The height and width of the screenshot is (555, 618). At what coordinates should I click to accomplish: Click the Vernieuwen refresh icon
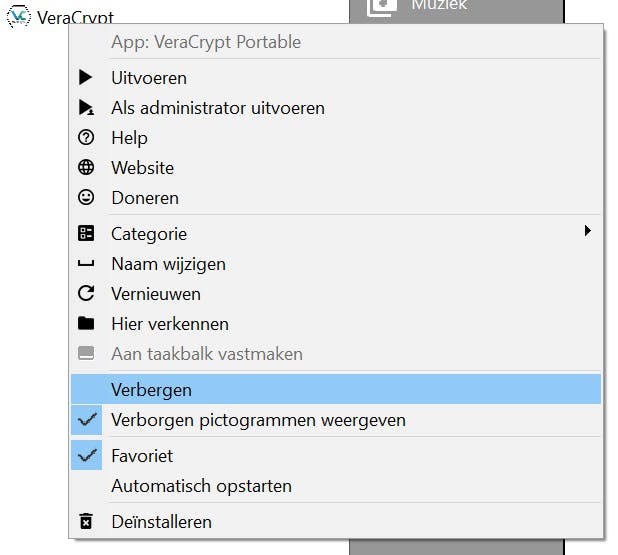86,293
